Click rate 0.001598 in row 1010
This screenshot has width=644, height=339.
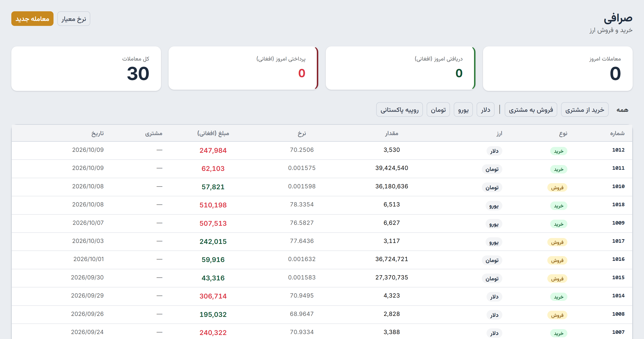tap(302, 186)
